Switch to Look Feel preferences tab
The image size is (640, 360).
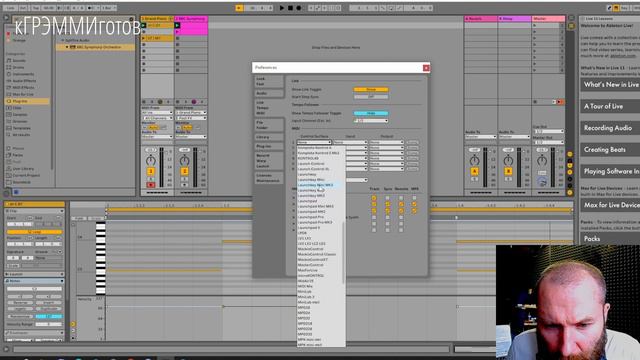click(268, 81)
